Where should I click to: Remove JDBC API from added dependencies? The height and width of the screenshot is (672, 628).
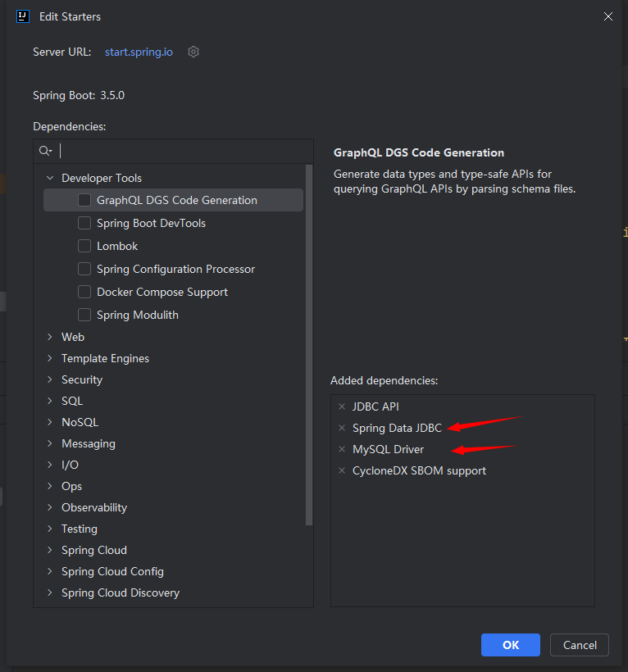[x=342, y=406]
